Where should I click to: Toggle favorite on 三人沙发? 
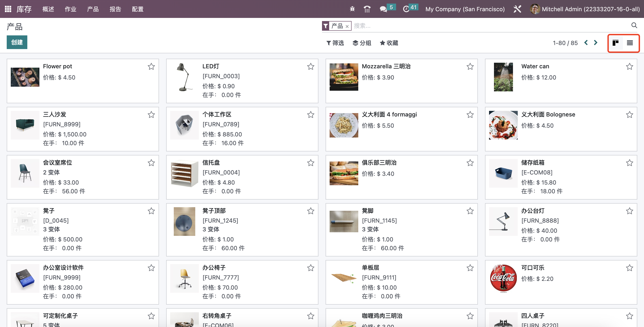pyautogui.click(x=151, y=115)
